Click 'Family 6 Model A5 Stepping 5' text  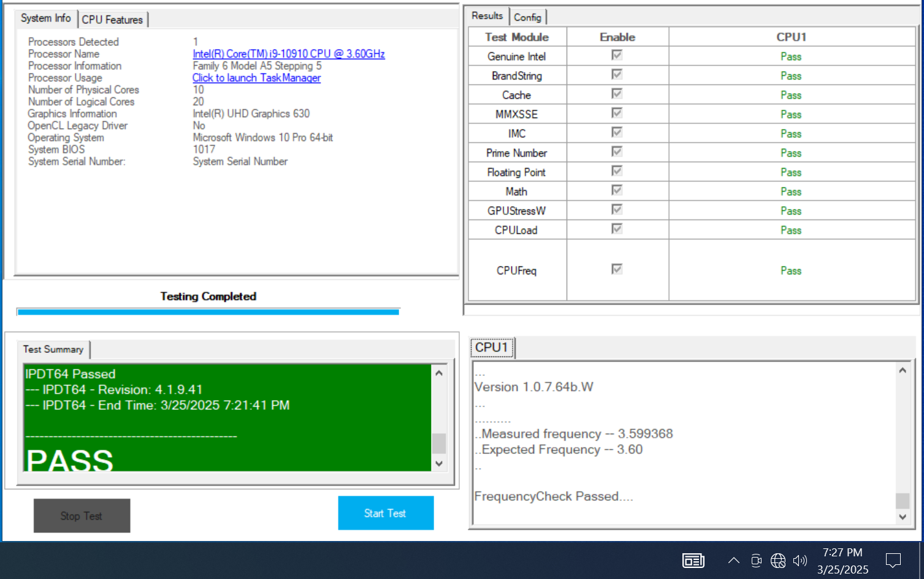257,66
